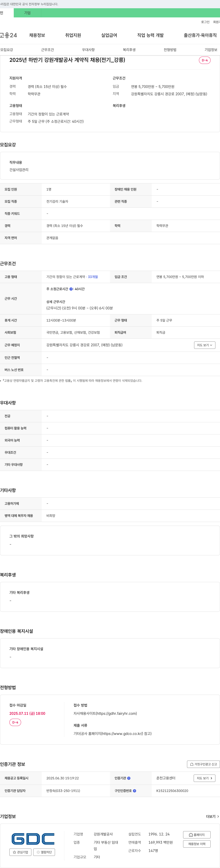Open the 취업지원 menu
This screenshot has width=220, height=868.
point(73,35)
